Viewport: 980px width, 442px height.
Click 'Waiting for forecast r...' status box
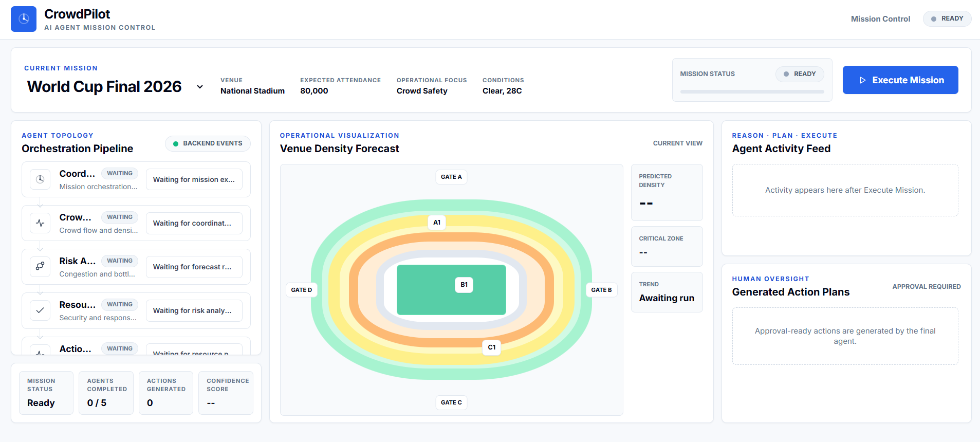pos(194,267)
